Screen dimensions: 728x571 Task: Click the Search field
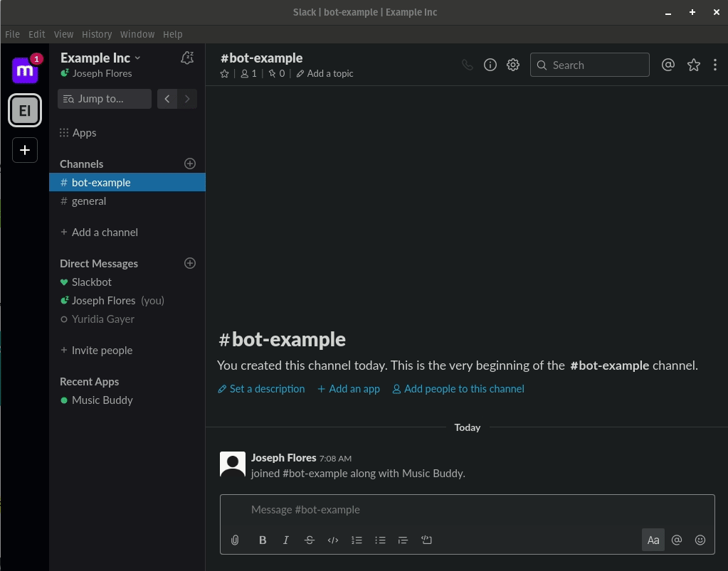point(590,65)
